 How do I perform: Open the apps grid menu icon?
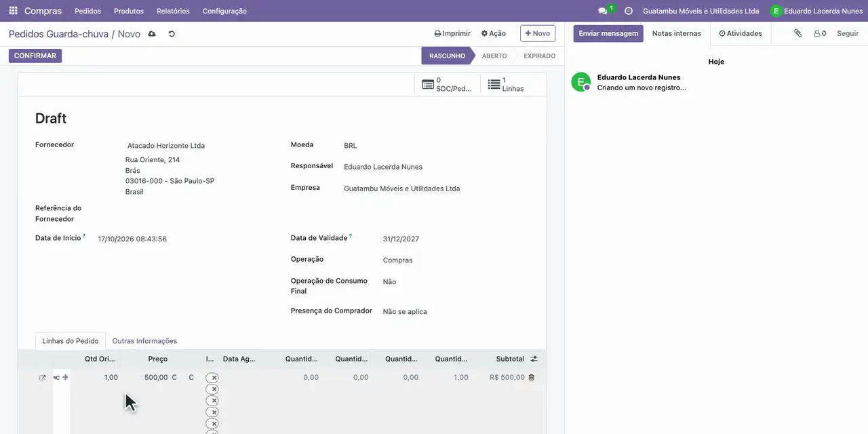(13, 11)
